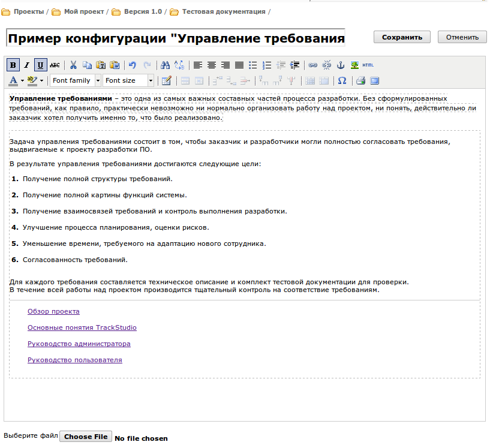Click the Outdent icon
This screenshot has height=448, width=490.
[x=281, y=65]
